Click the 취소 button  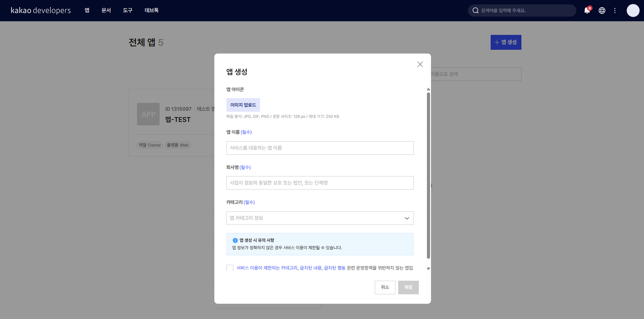[x=385, y=288]
